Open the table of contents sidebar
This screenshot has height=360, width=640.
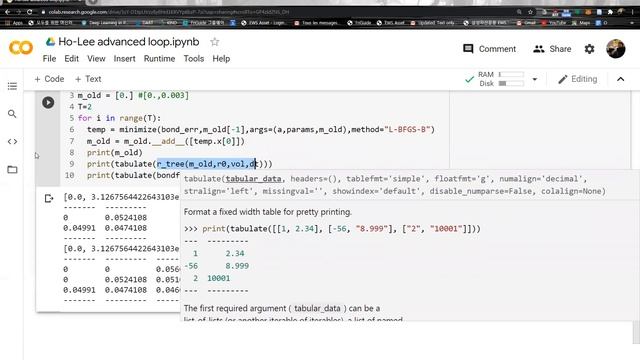[x=12, y=86]
